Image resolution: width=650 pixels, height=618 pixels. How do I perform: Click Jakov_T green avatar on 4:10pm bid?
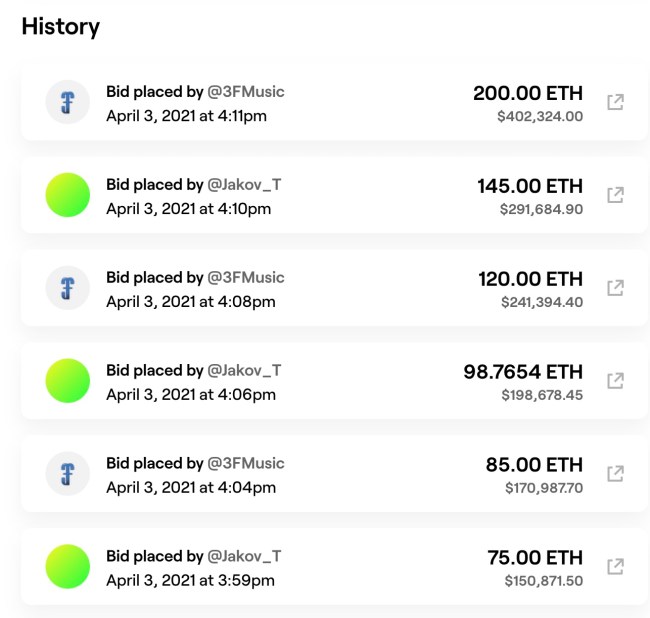[68, 195]
